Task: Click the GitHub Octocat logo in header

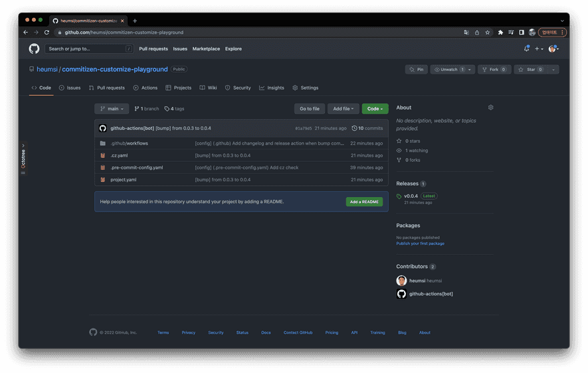Action: 34,48
